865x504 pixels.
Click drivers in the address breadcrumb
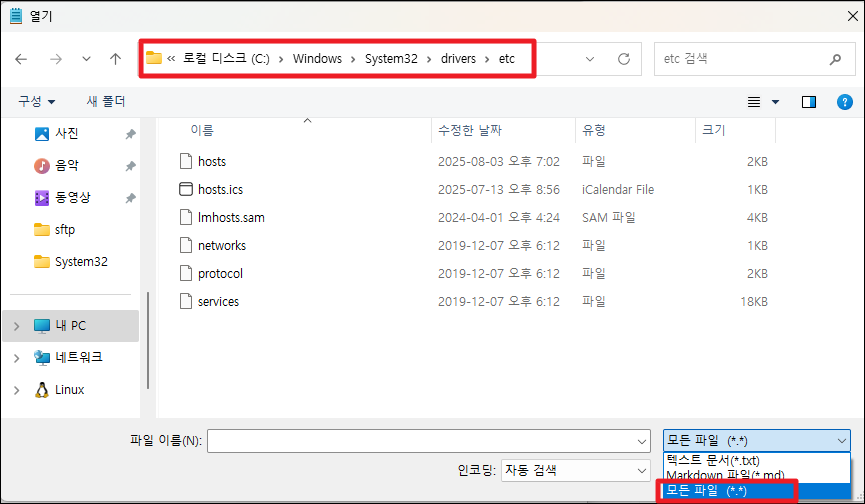pos(458,58)
